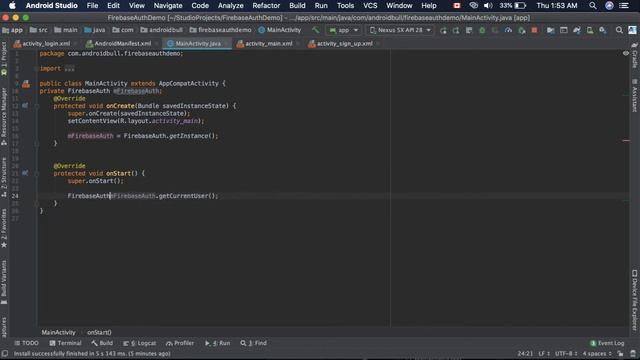Open the 4: Run tool window button
This screenshot has height=360, width=640.
click(x=218, y=343)
